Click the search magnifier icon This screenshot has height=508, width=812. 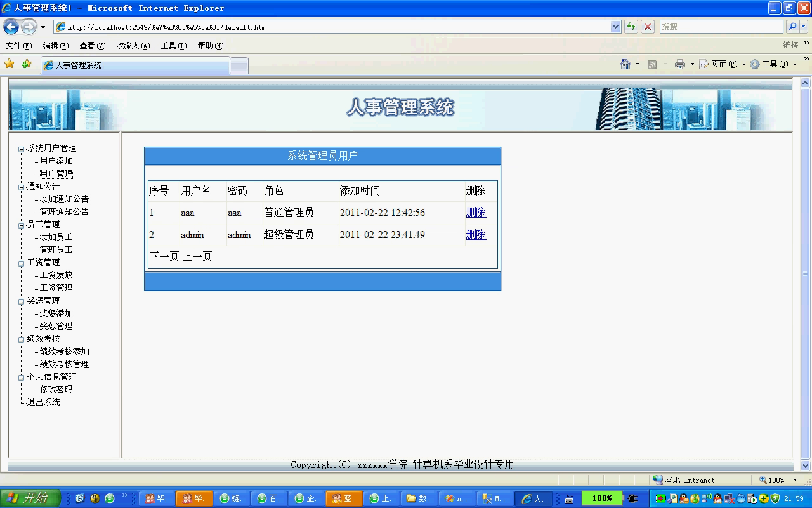tap(792, 27)
